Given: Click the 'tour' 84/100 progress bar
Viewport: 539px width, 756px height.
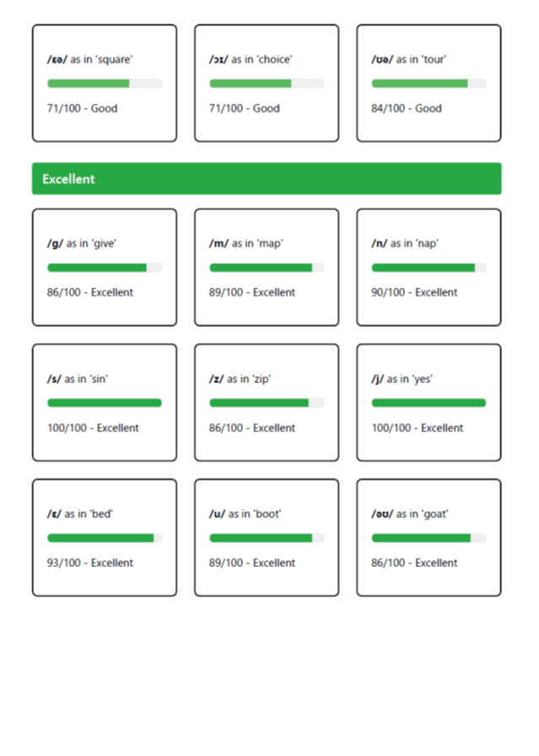Looking at the screenshot, I should pos(429,84).
